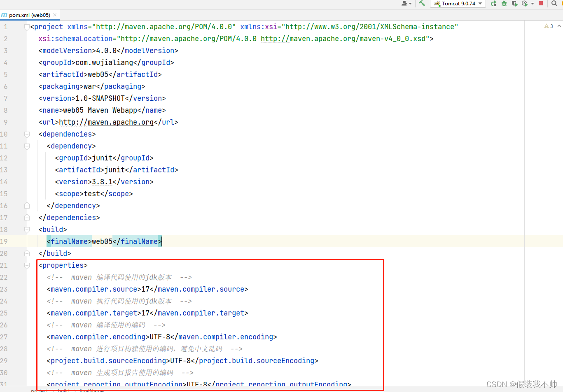Click the closing dependencies fold marker on line 17
Image resolution: width=563 pixels, height=392 pixels.
coord(27,218)
